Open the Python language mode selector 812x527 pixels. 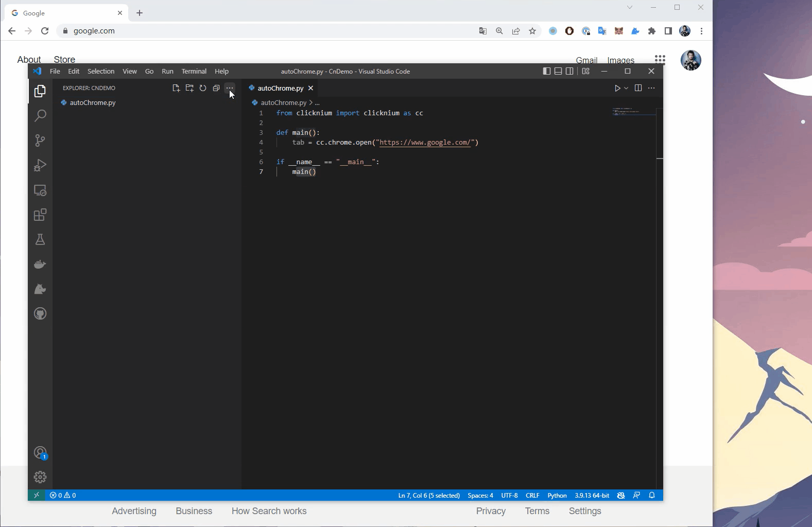(557, 495)
